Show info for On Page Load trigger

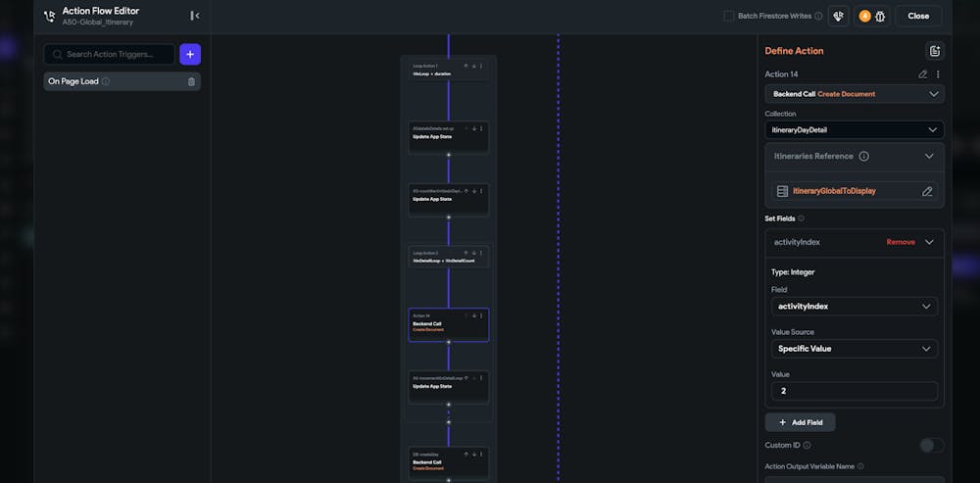click(x=106, y=81)
